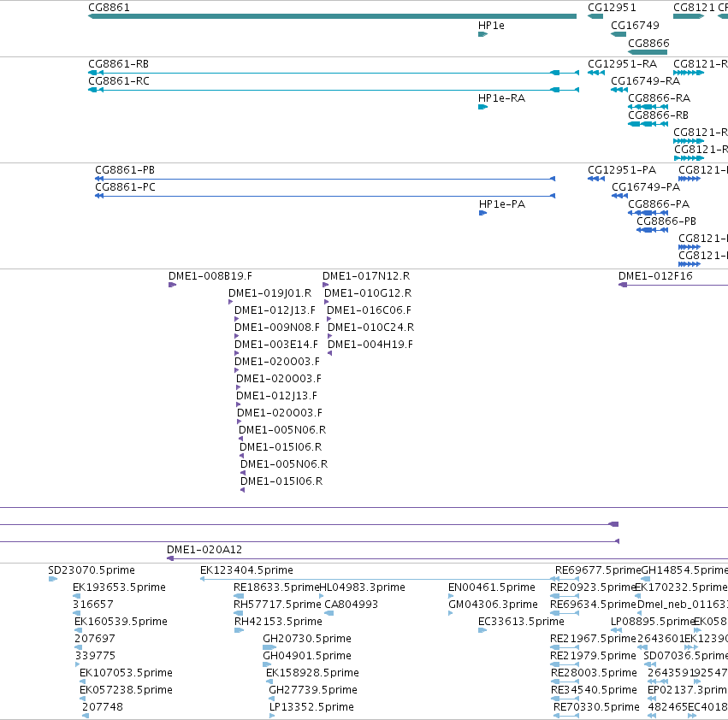The width and height of the screenshot is (728, 720).
Task: Open protein CG8866-PA
Action: coord(648,213)
